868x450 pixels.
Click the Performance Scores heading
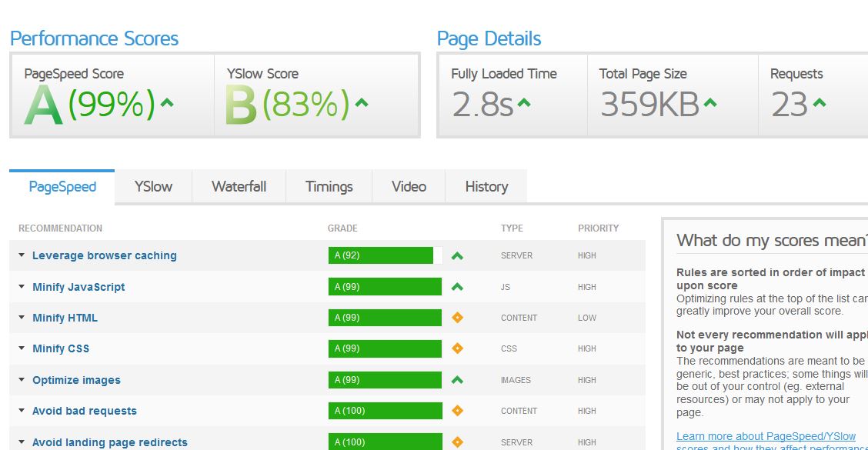[x=94, y=38]
